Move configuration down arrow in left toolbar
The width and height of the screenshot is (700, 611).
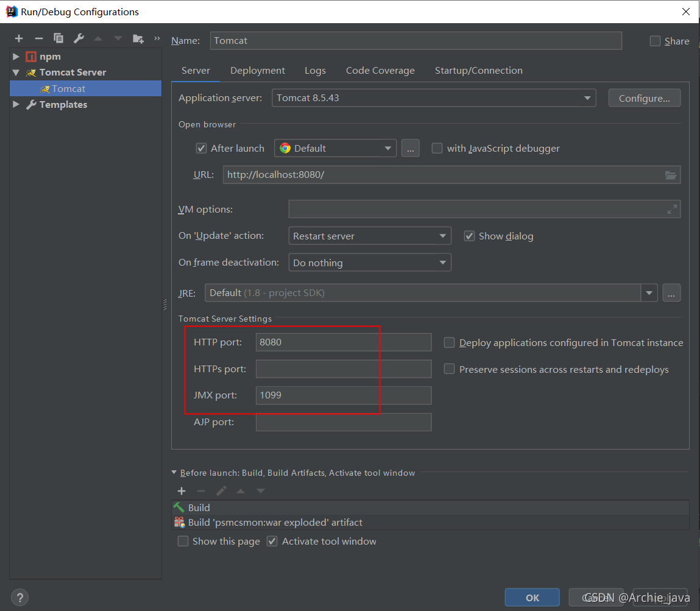click(x=118, y=39)
